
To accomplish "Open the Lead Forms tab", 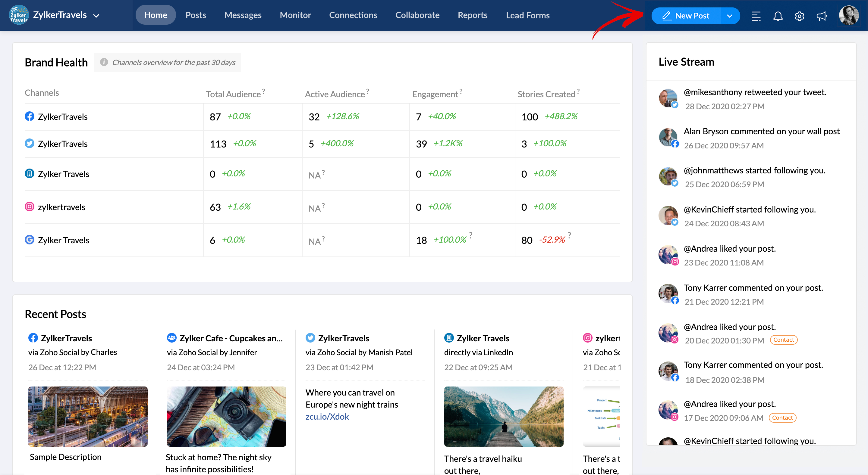I will [x=527, y=15].
